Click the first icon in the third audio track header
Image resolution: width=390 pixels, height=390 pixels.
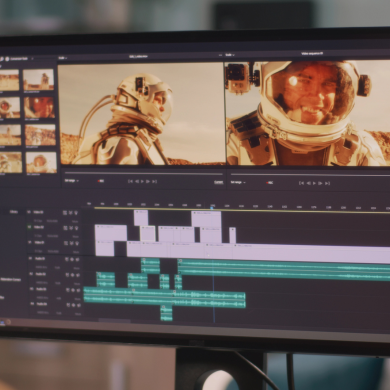67,290
